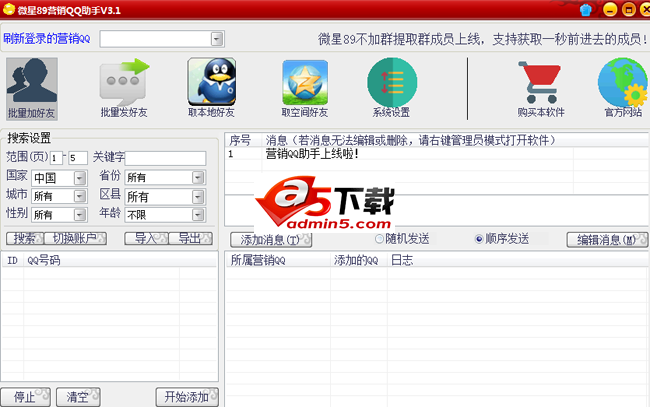Click the 添加的QQ column header
This screenshot has width=650, height=407.
click(x=359, y=260)
